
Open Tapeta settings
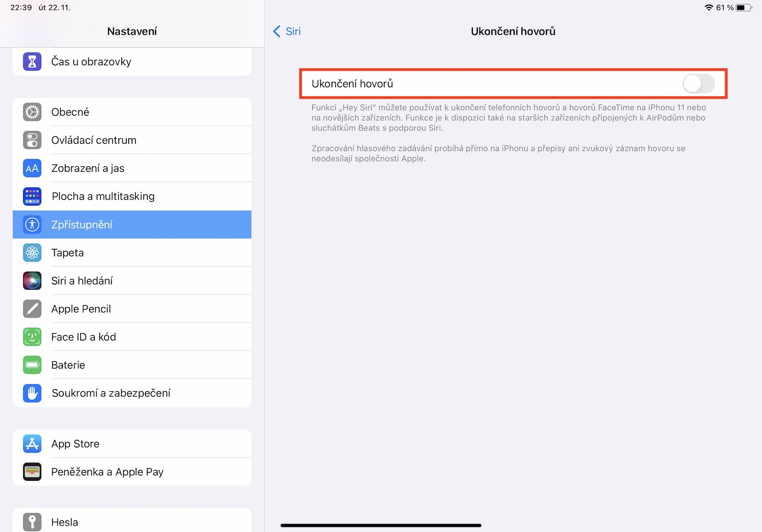click(132, 253)
